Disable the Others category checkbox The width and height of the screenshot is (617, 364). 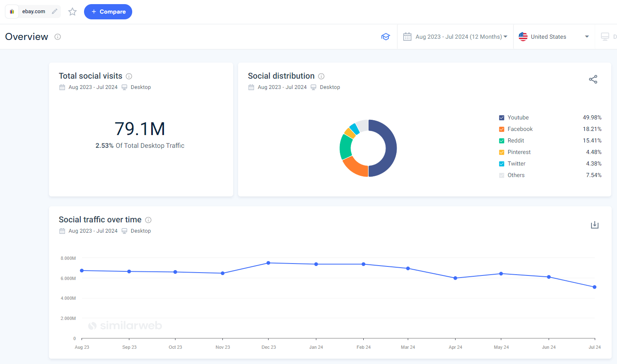click(501, 175)
